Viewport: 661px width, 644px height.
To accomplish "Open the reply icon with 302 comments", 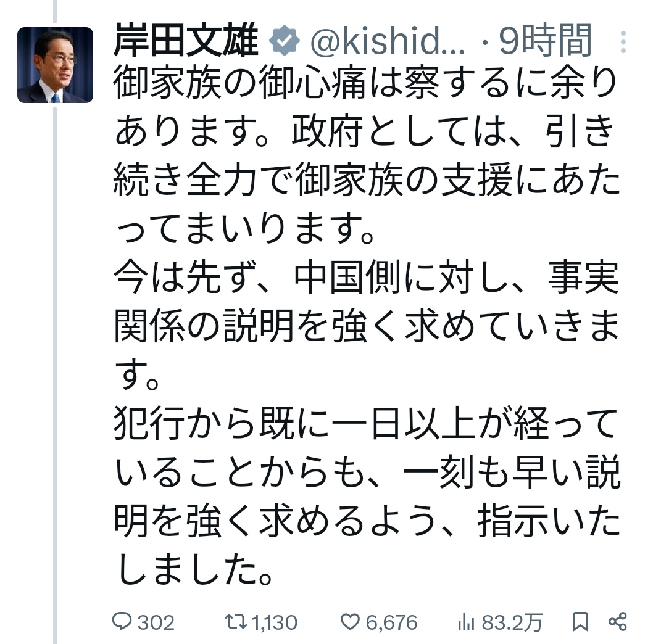I will [x=122, y=621].
